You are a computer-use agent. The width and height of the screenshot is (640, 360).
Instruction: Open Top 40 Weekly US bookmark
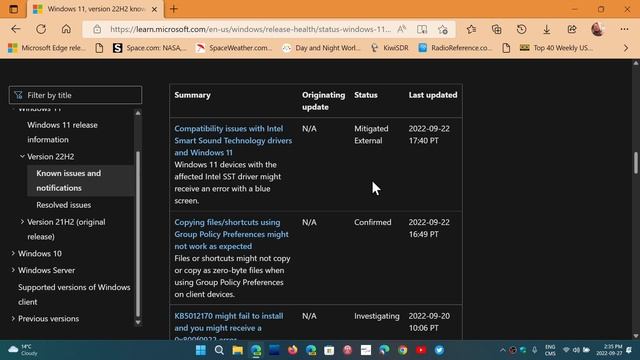tap(556, 48)
